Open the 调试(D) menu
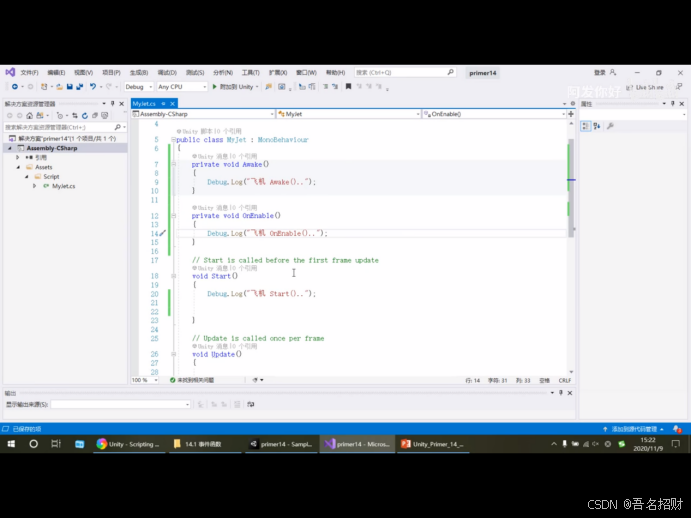This screenshot has height=519, width=692. [167, 73]
